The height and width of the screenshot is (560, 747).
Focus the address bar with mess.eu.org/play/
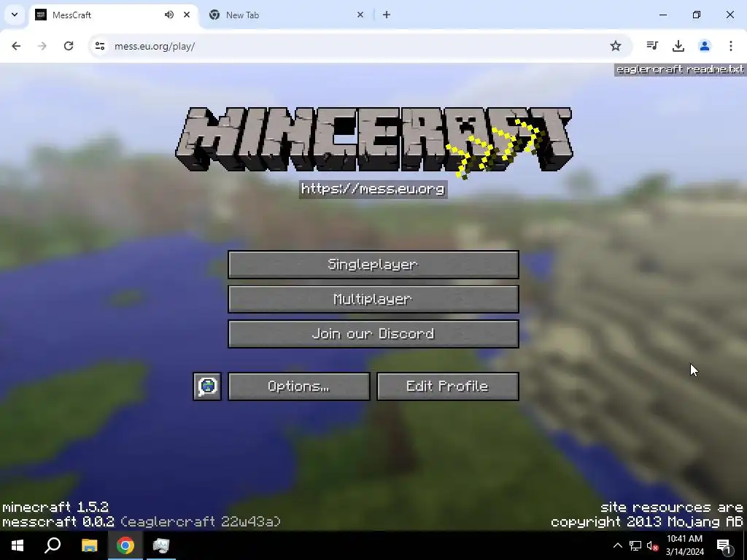360,46
